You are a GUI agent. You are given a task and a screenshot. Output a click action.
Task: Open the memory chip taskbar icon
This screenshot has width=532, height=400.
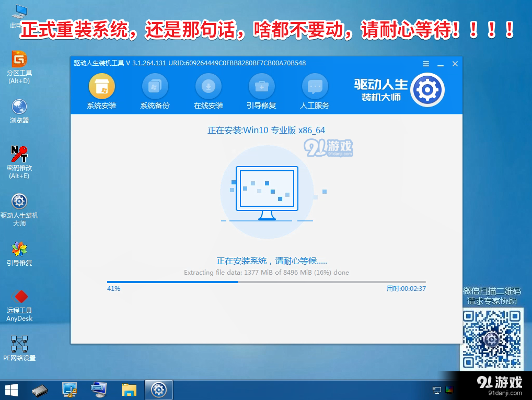click(40, 391)
